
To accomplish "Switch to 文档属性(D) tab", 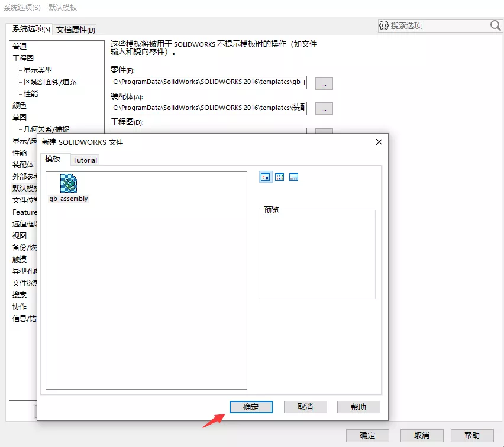I will coord(76,30).
